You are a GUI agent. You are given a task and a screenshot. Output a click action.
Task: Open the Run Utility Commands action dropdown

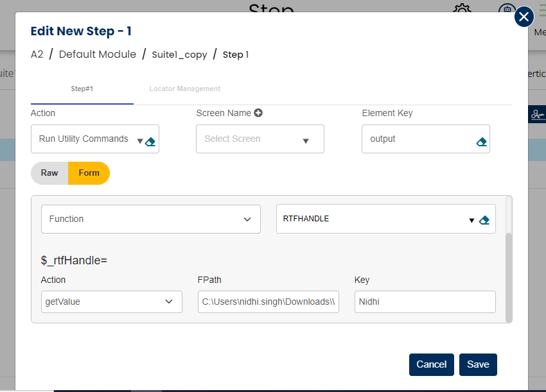[x=139, y=141]
